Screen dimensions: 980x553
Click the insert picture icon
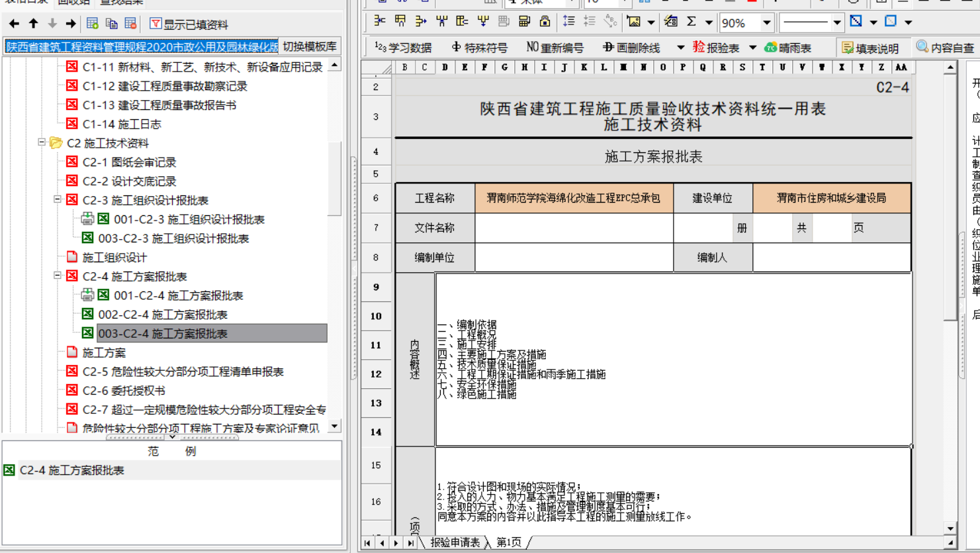tap(634, 22)
